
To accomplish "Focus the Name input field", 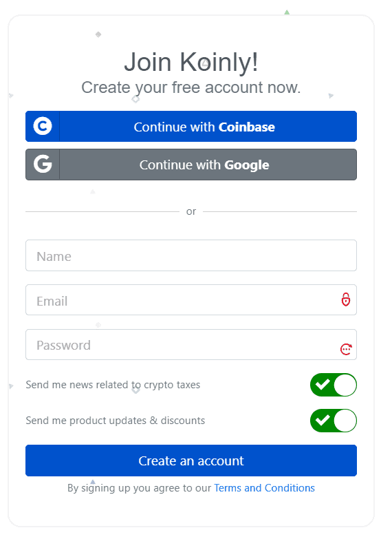I will 191,255.
